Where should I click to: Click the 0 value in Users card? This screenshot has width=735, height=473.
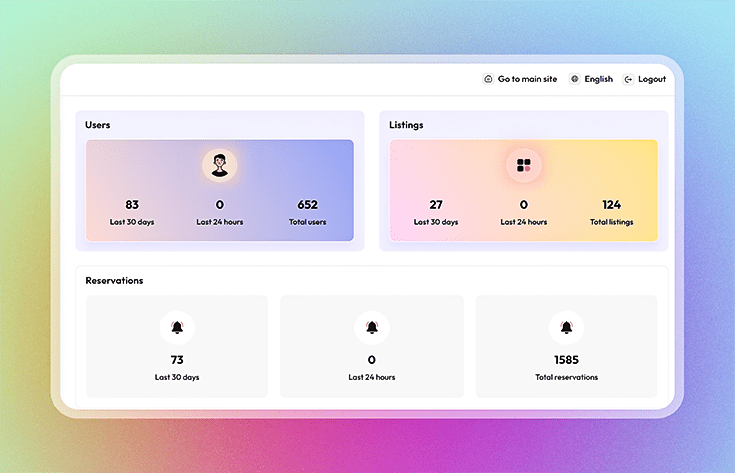pyautogui.click(x=220, y=205)
